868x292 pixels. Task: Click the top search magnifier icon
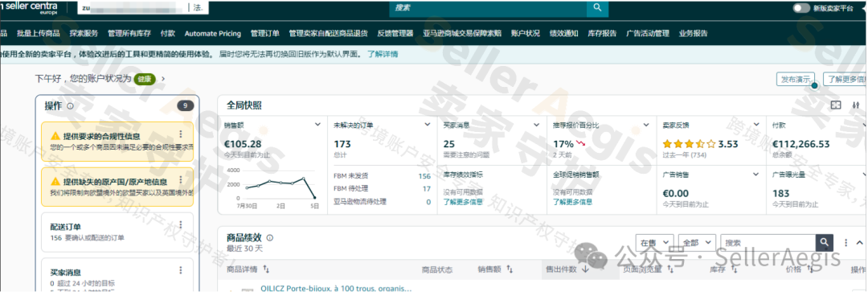point(597,8)
